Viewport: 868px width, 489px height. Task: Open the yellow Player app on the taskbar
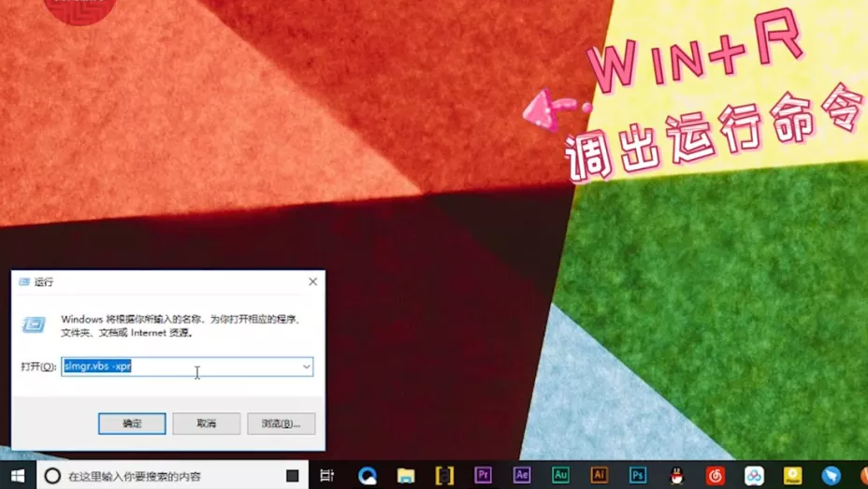pos(793,476)
